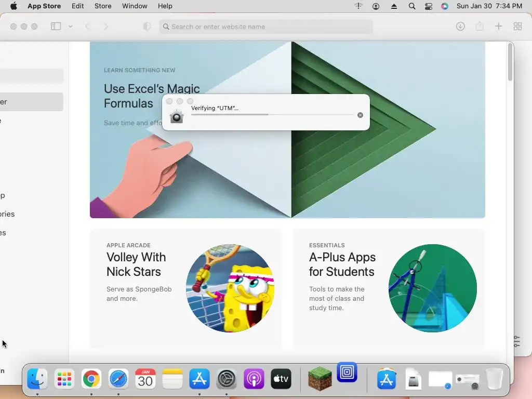The height and width of the screenshot is (399, 532).
Task: Open the user account menu bar icon
Action: click(376, 6)
